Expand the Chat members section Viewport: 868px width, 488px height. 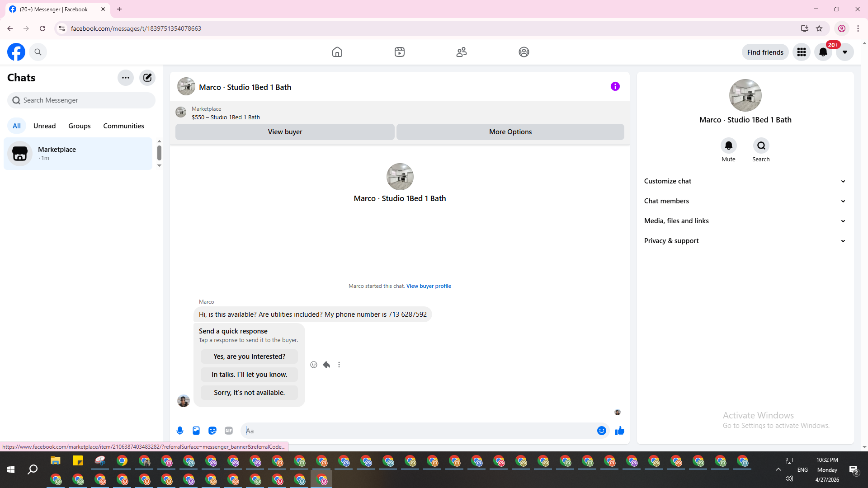pos(745,201)
